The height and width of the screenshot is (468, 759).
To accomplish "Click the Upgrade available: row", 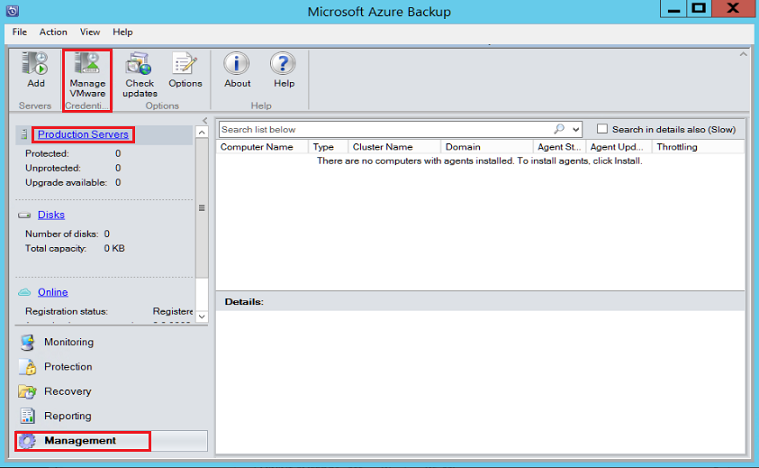I will [73, 183].
